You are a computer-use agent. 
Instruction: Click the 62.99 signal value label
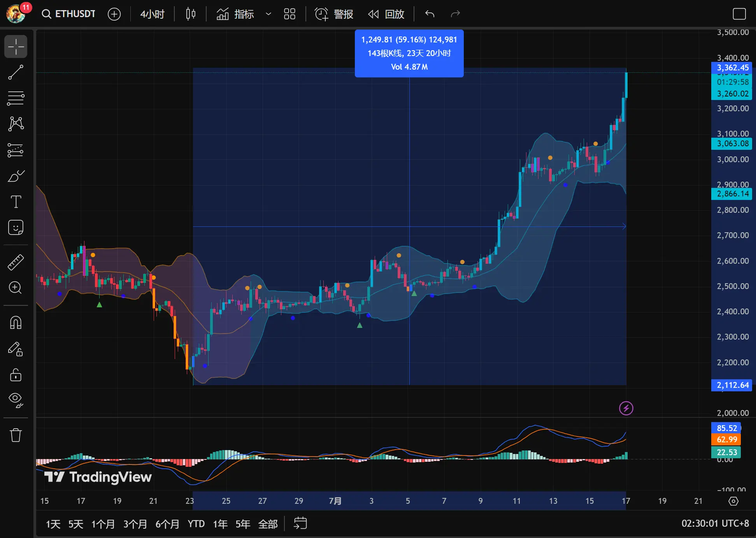point(726,440)
